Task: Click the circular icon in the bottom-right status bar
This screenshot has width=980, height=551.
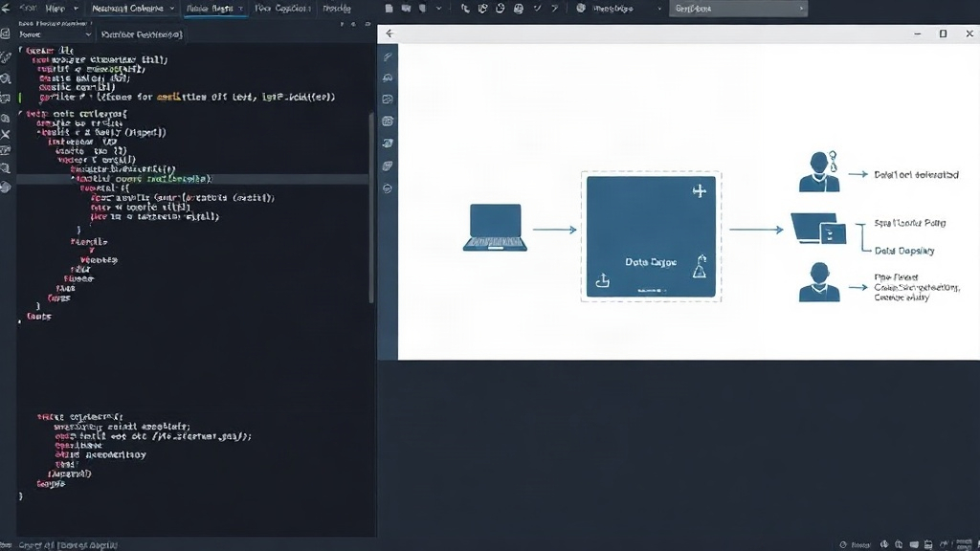Action: point(843,544)
